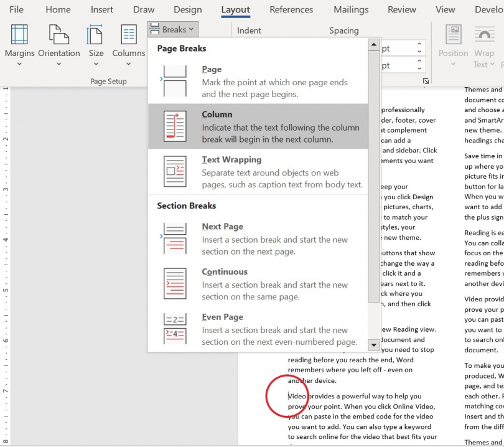The height and width of the screenshot is (447, 504).
Task: Click the scroll up arrow in the Breaks menu
Action: pyautogui.click(x=374, y=44)
